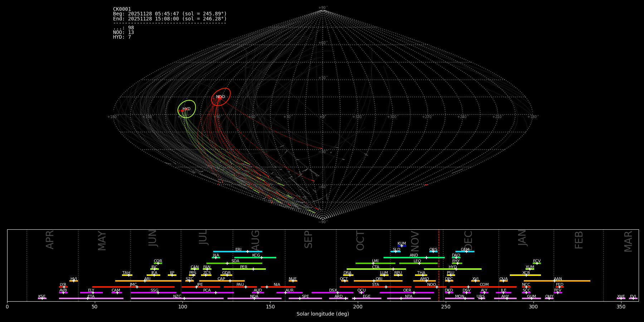Click the CAP shower label in timeline
This screenshot has width=644, height=322.
pyautogui.click(x=221, y=279)
